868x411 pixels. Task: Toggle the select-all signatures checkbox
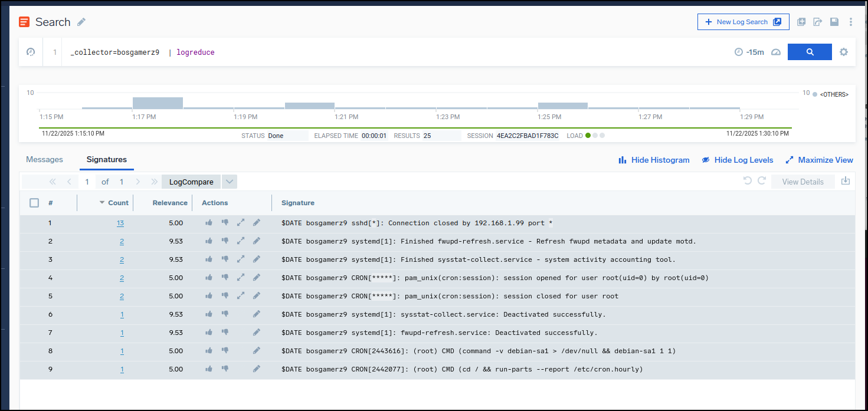[34, 203]
